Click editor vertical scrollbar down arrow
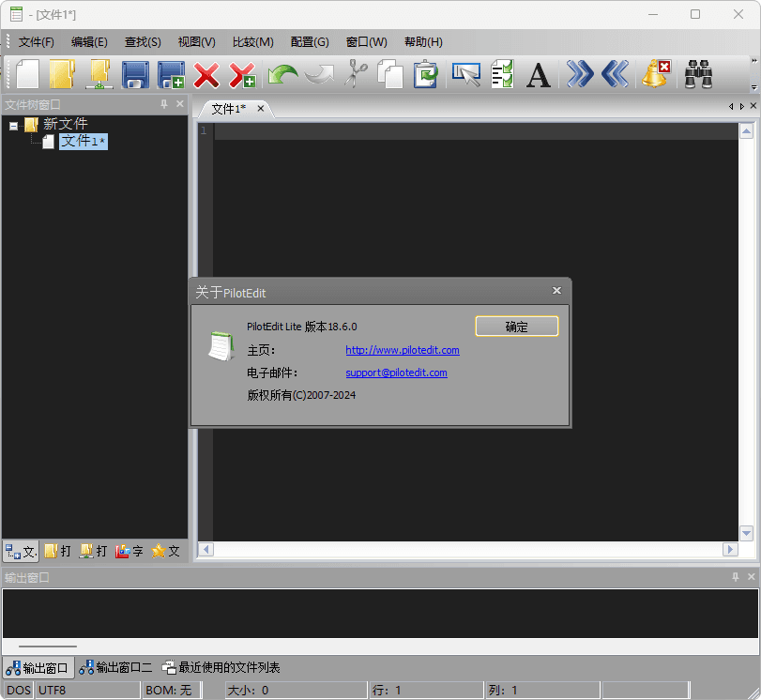The image size is (761, 700). point(746,533)
